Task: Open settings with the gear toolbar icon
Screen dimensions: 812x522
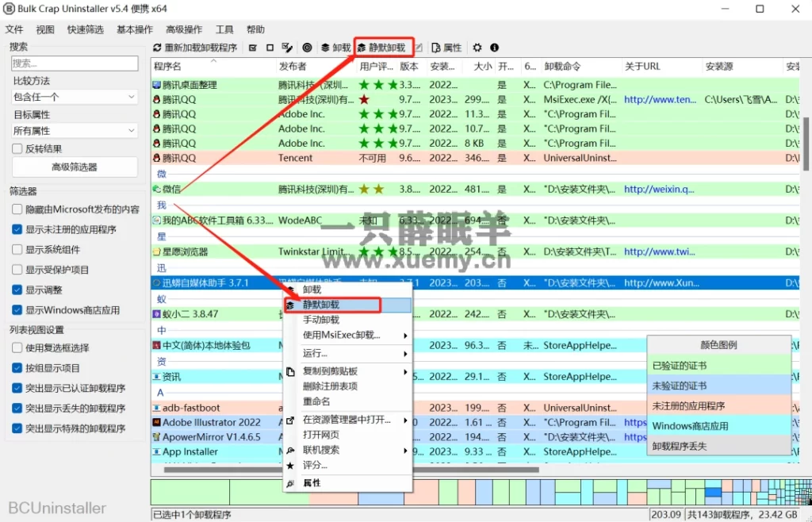Action: pos(477,48)
